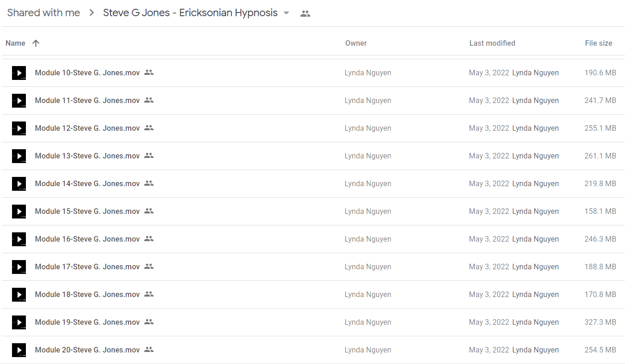Select Module 12-Steve G. Jones.mov file name
Viewport: 625px width, 364px height.
click(87, 128)
